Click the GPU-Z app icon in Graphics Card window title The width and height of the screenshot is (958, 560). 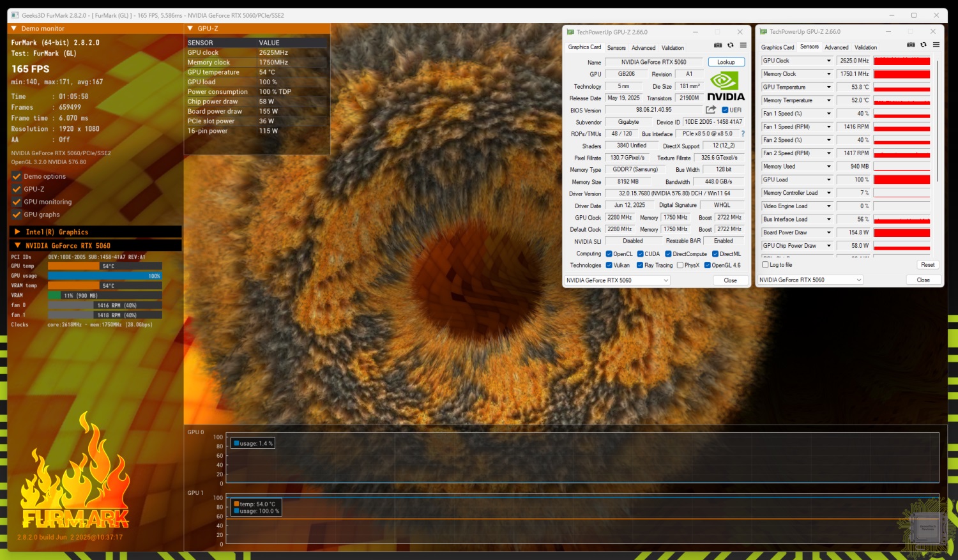570,32
